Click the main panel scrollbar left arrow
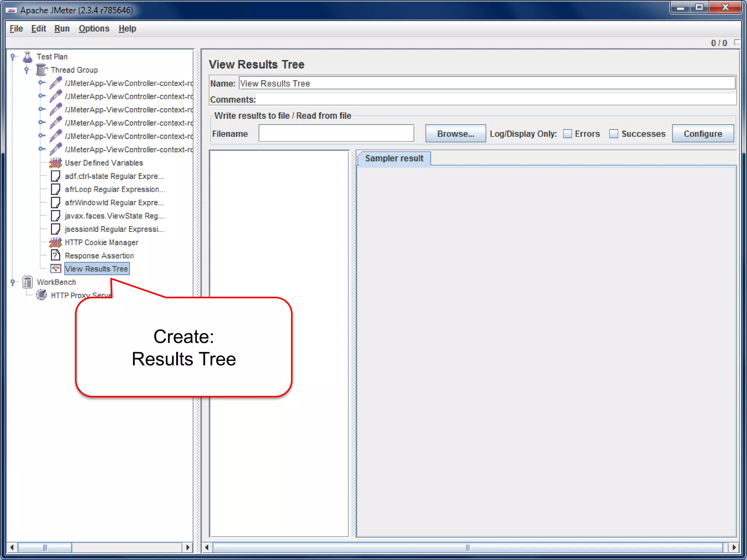Screen dimensions: 747x560 [x=207, y=547]
